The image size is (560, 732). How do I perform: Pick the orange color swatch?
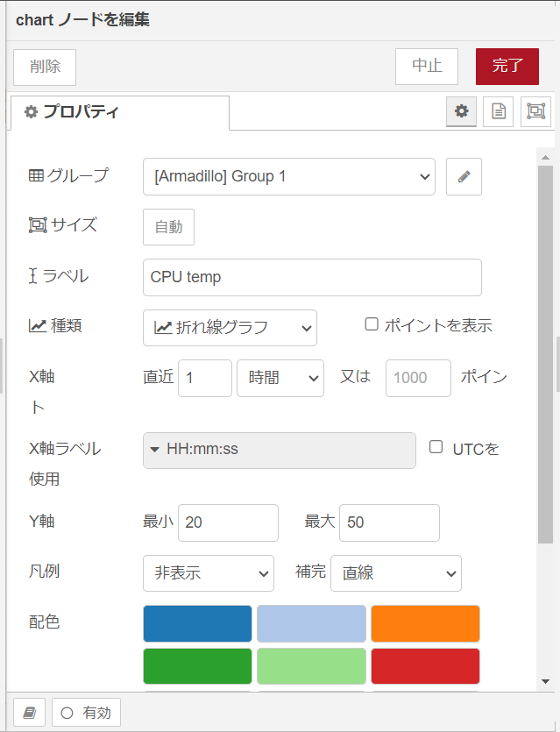click(x=426, y=623)
